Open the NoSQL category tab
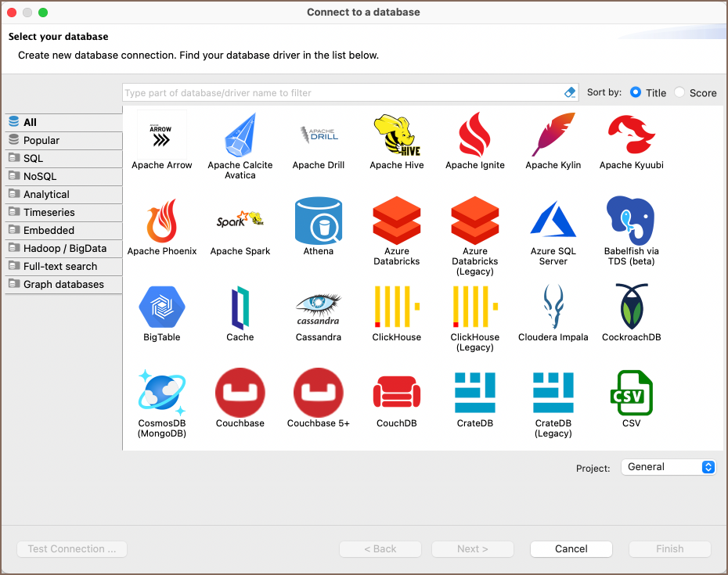The image size is (728, 575). pos(63,177)
